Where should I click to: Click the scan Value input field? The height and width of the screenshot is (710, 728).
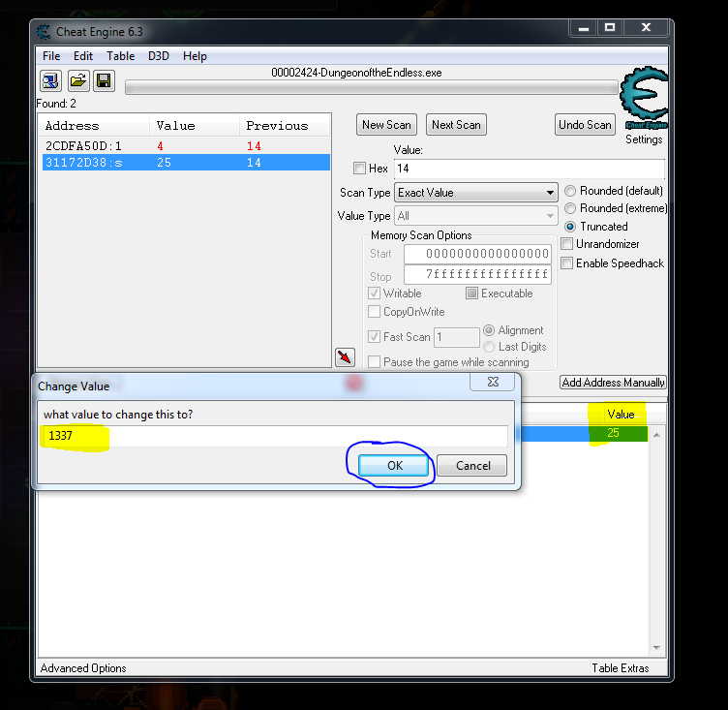pos(530,169)
